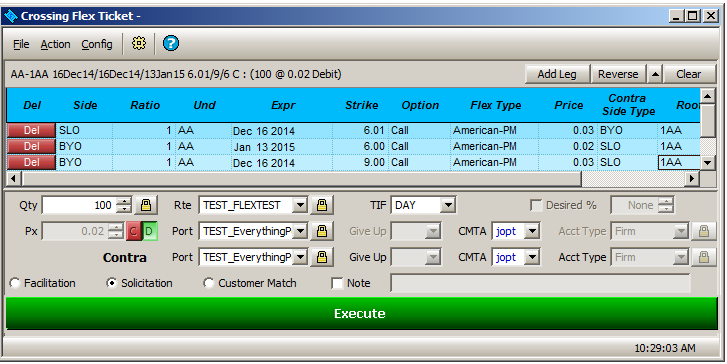
Task: Click the Reverse button
Action: tap(618, 74)
